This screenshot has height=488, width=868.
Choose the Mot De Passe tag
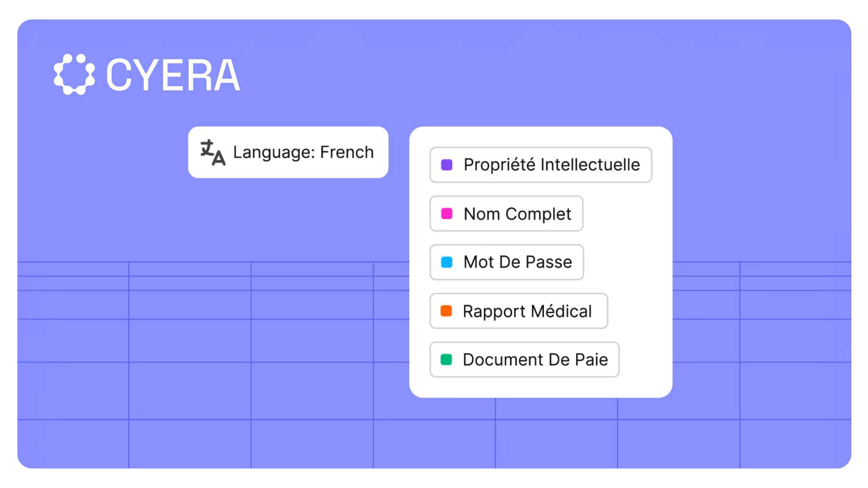click(506, 262)
